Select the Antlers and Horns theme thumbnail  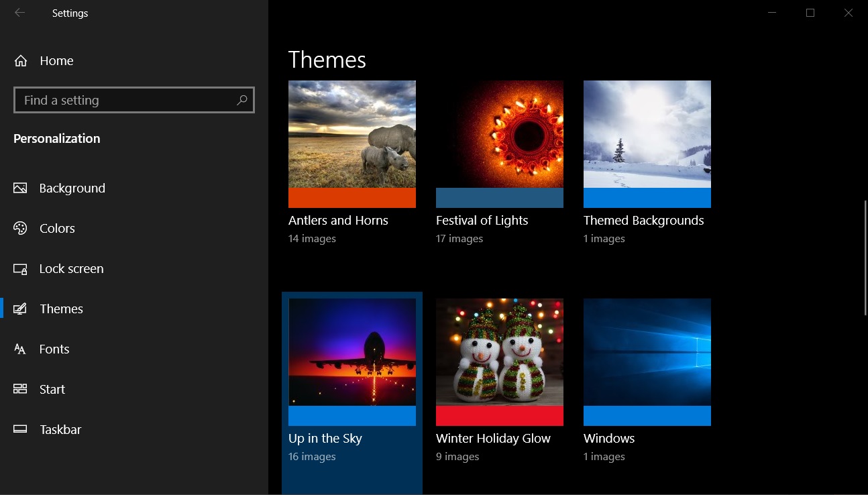click(351, 134)
